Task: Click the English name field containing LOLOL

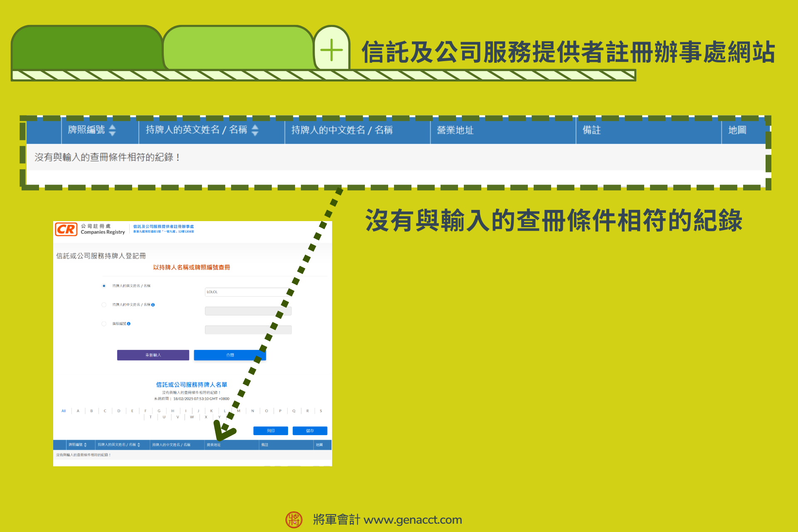Action: pyautogui.click(x=248, y=292)
